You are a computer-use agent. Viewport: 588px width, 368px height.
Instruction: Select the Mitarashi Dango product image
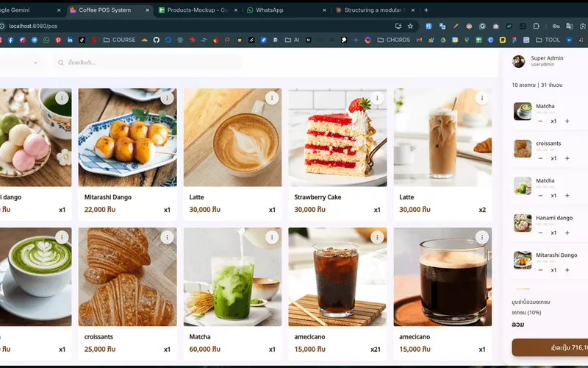[127, 138]
